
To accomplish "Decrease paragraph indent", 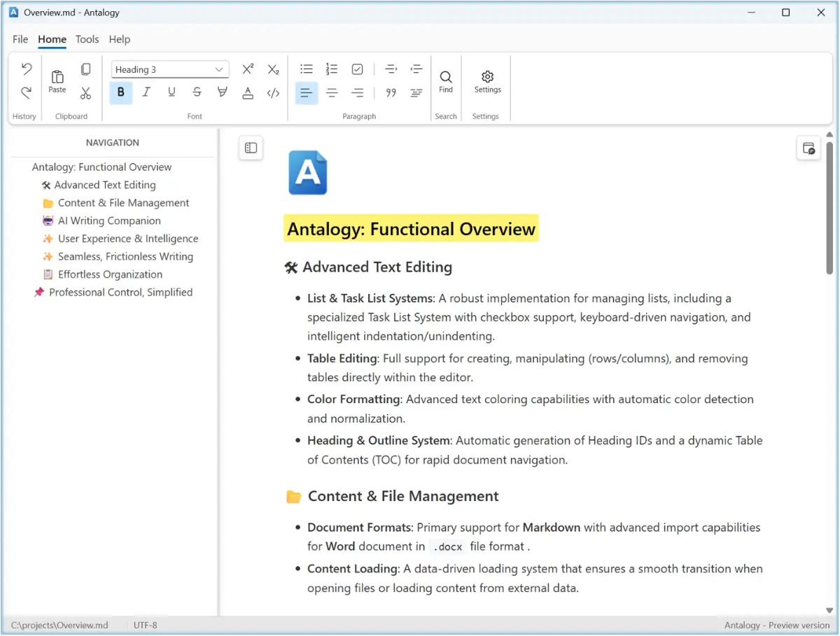I will pyautogui.click(x=416, y=69).
